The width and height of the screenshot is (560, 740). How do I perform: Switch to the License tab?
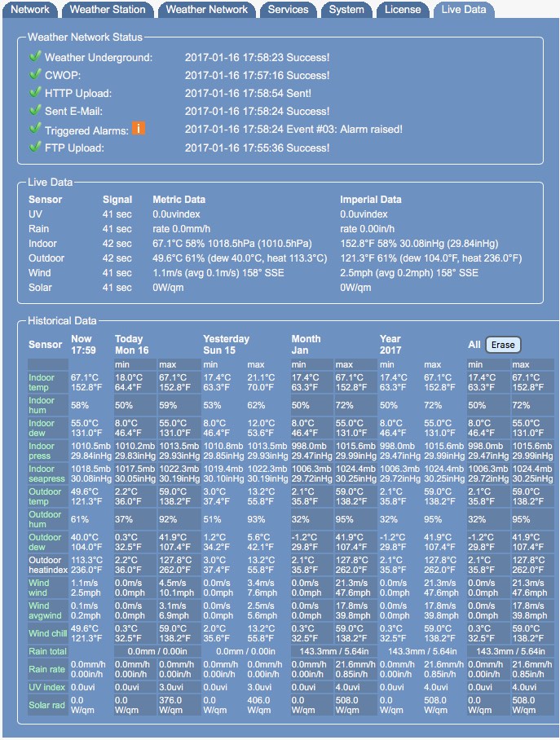point(403,10)
